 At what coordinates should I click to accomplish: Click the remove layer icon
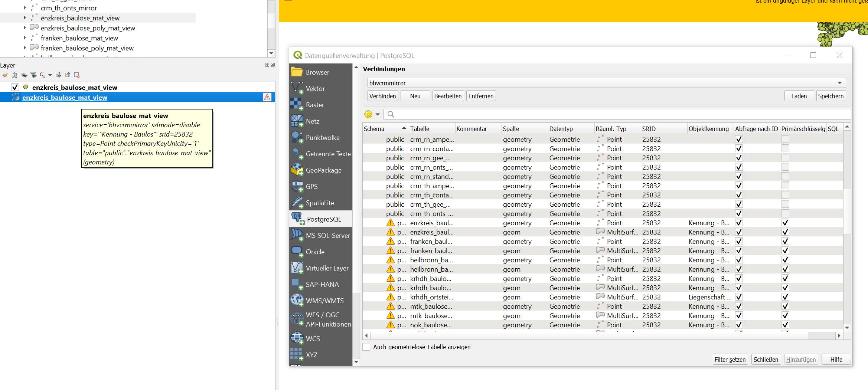[77, 75]
